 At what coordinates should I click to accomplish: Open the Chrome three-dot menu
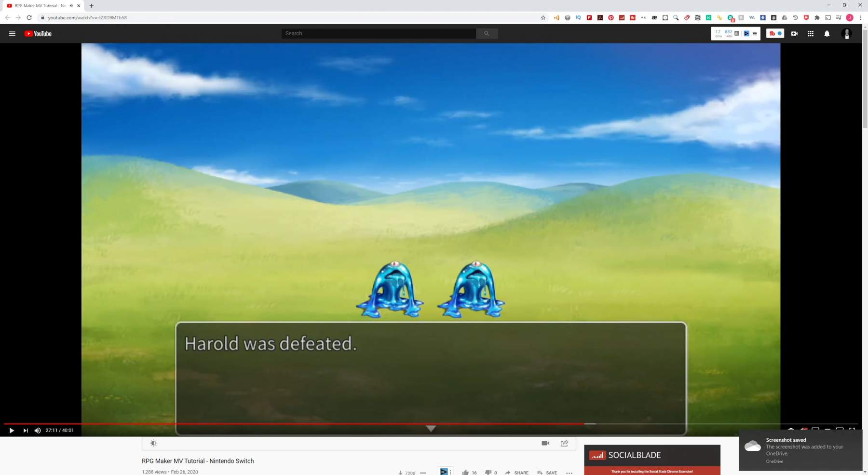[x=860, y=17]
